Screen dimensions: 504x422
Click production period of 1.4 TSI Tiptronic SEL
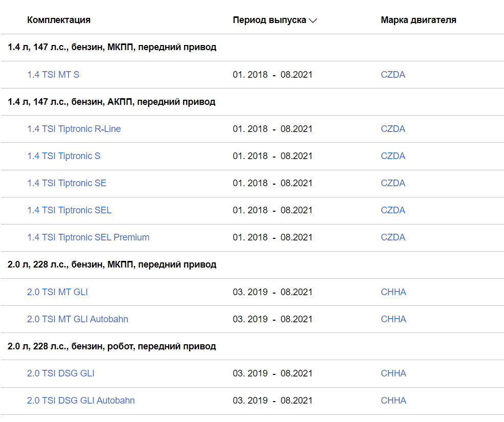(272, 210)
